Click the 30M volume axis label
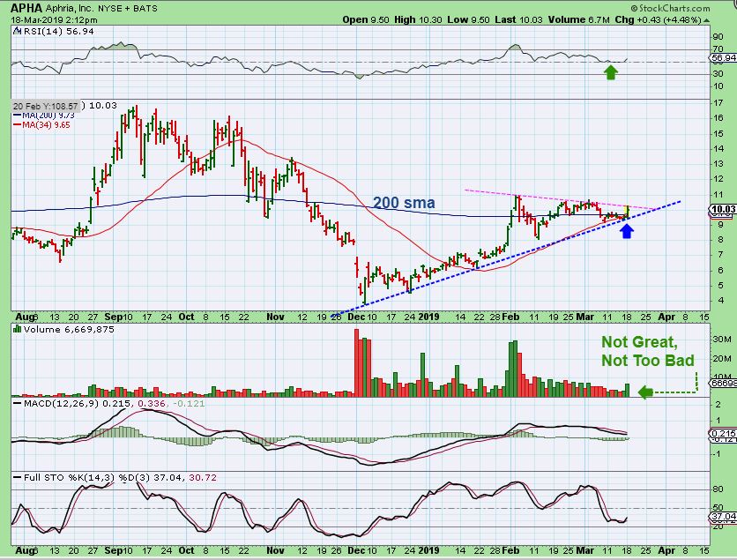This screenshot has height=560, width=737. coord(722,340)
